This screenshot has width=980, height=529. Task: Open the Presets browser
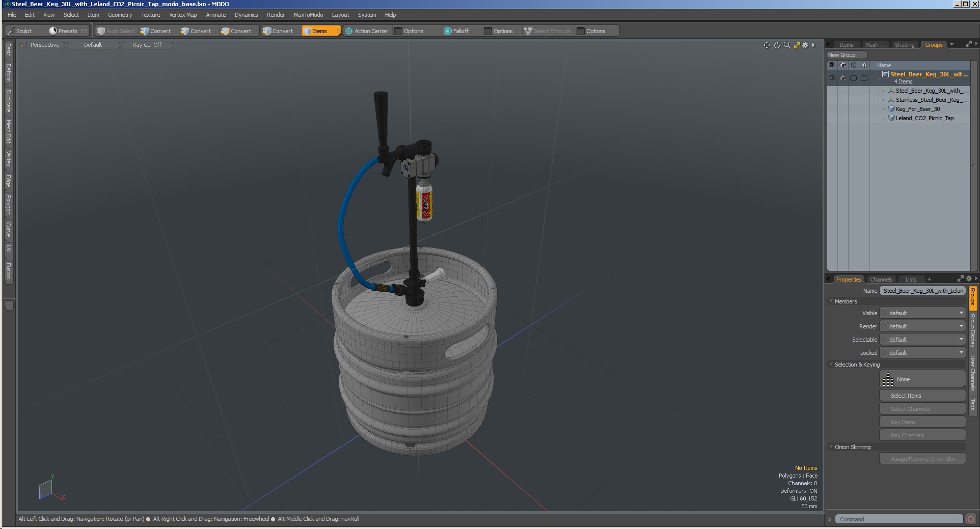click(67, 31)
